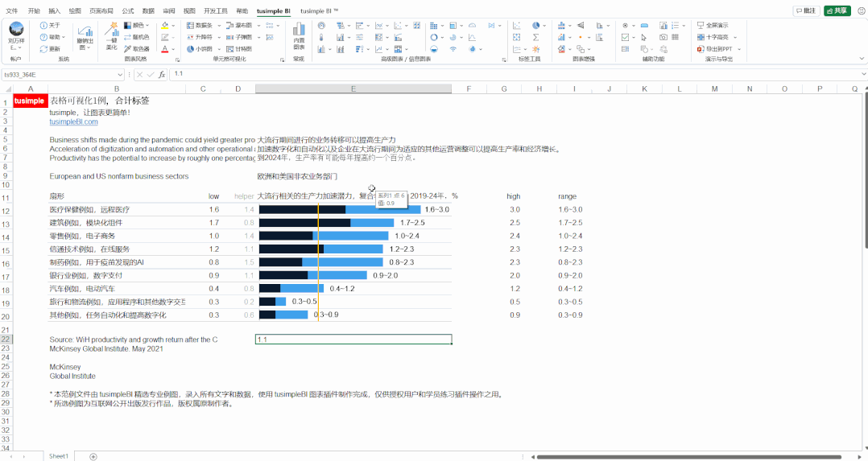This screenshot has width=868, height=461.
Task: Click the 脚稍出图 chart button
Action: [x=85, y=38]
